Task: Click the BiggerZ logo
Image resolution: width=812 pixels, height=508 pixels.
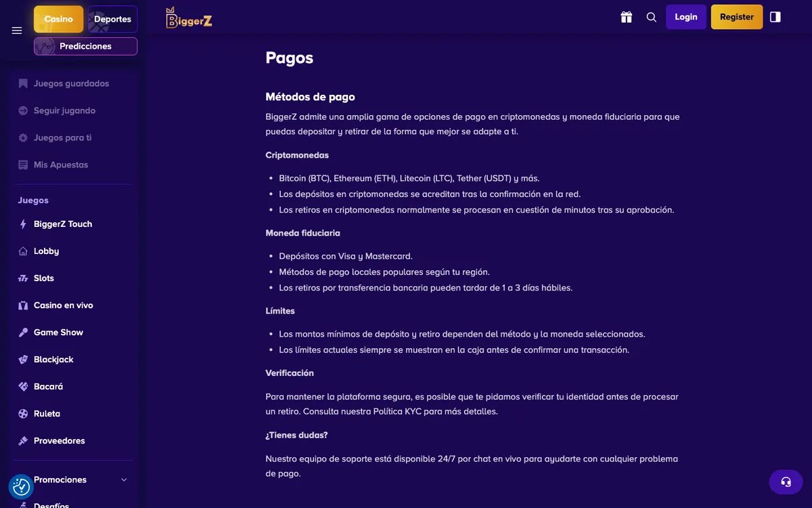Action: tap(189, 18)
